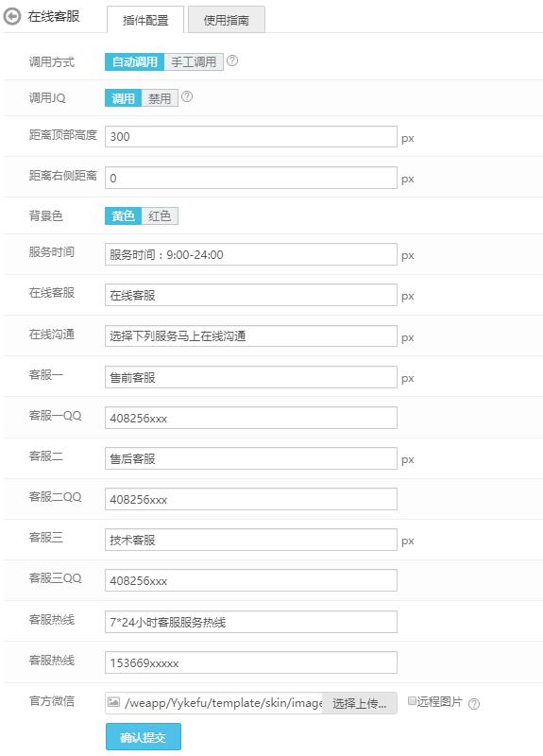Click image icon in 官方微信 field
Image resolution: width=543 pixels, height=756 pixels.
click(x=113, y=702)
